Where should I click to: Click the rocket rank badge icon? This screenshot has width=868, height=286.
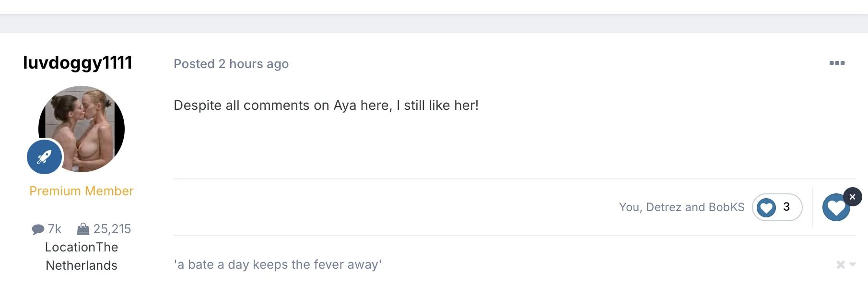pyautogui.click(x=44, y=157)
